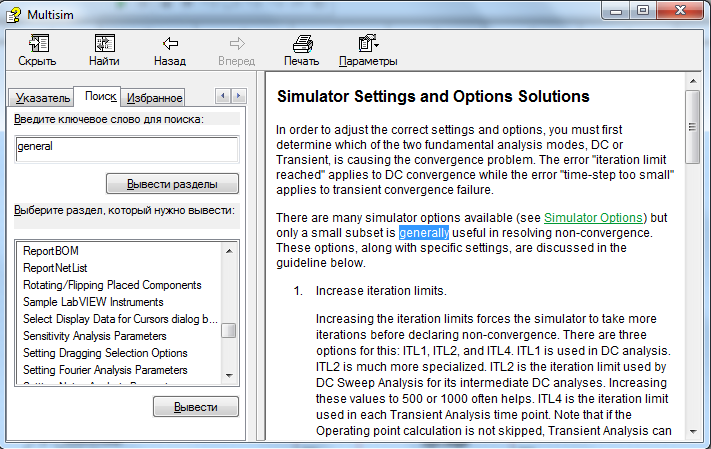Click the Печать (Print) toolbar icon
711x449 pixels.
[x=302, y=44]
